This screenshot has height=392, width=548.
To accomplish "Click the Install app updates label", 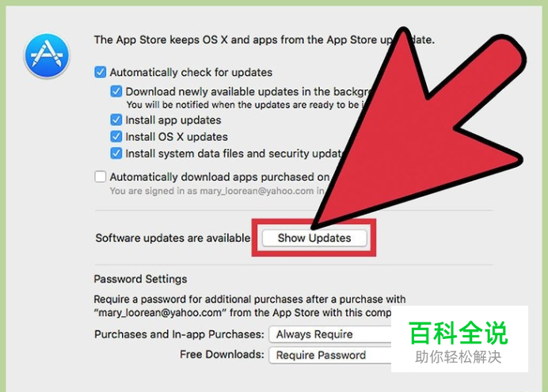I will [x=173, y=120].
